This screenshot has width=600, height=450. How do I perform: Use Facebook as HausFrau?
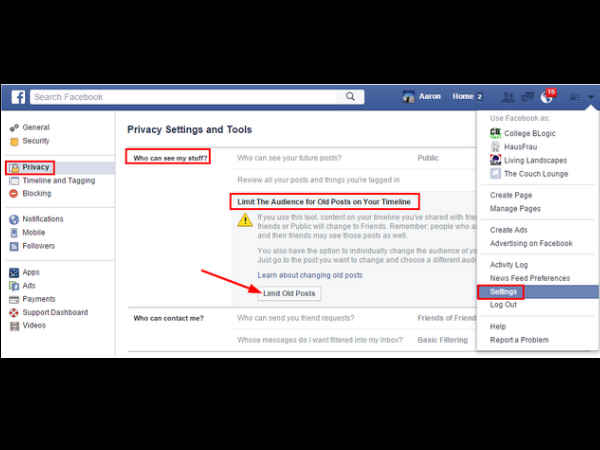521,147
